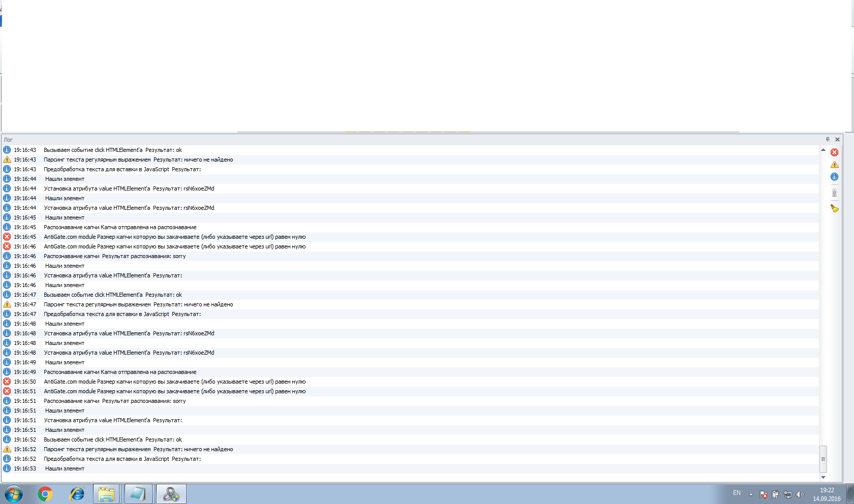Select the 19:16:49 'Нашли элемент' log entry
The width and height of the screenshot is (854, 504).
[410, 362]
